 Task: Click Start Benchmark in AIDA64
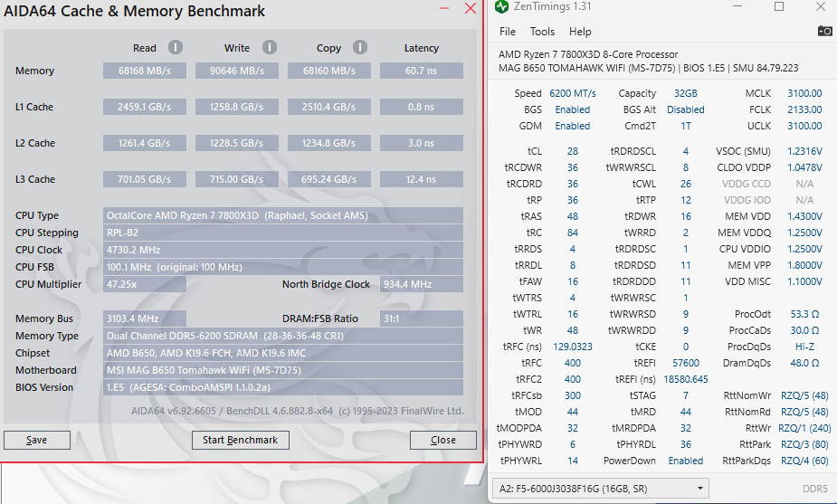pyautogui.click(x=240, y=440)
